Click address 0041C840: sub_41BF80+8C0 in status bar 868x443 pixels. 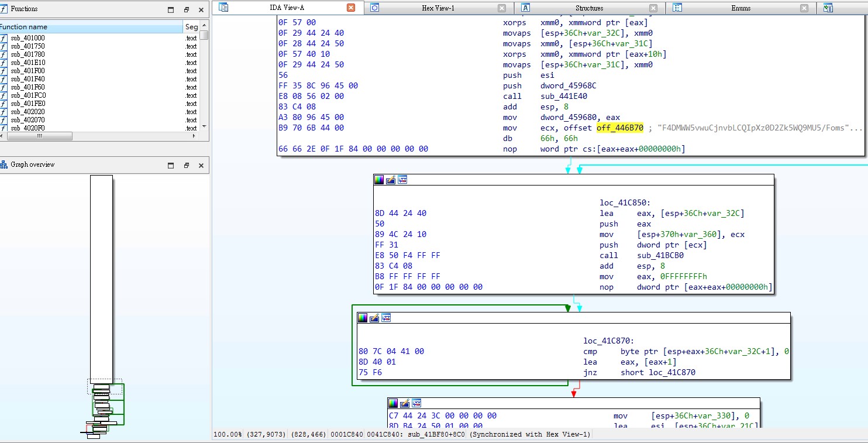416,434
